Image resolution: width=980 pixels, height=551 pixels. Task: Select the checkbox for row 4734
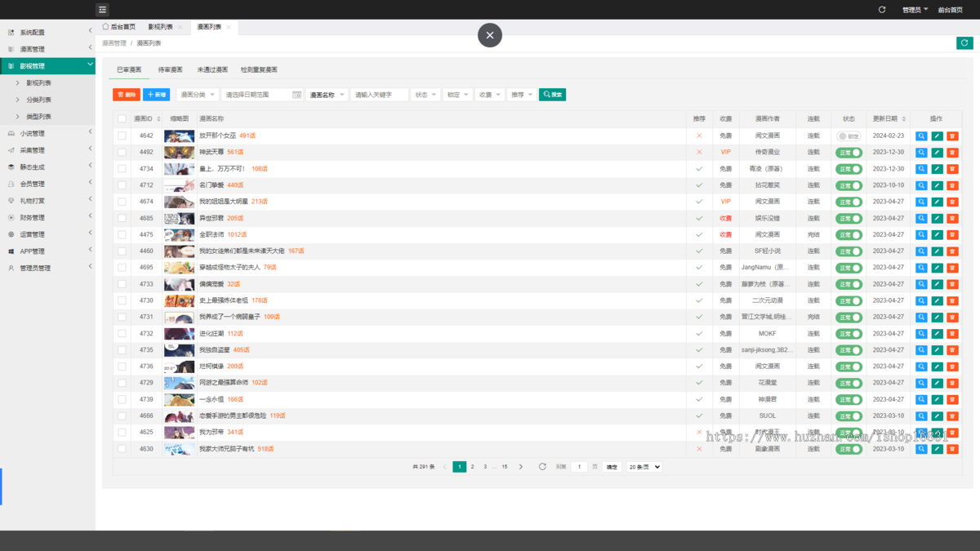click(x=122, y=169)
